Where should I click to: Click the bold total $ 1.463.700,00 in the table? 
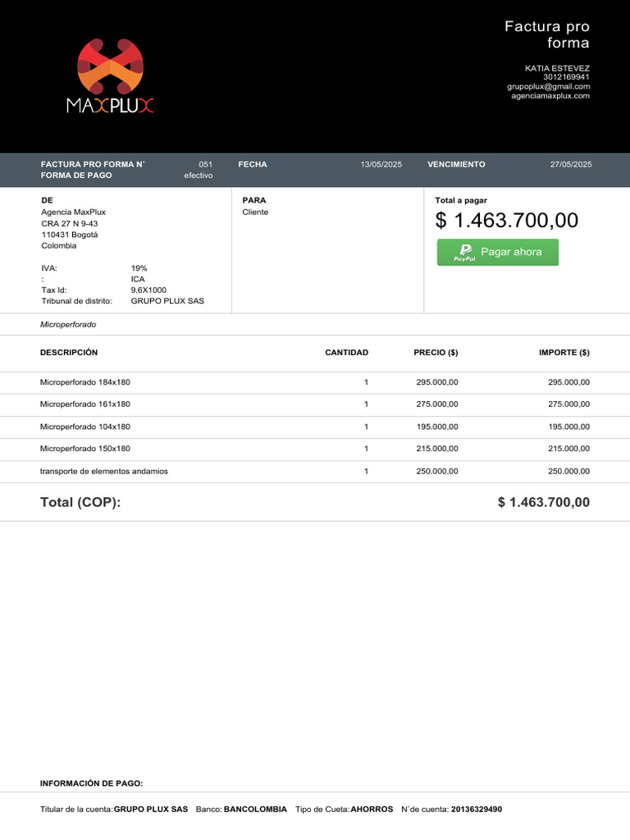544,503
